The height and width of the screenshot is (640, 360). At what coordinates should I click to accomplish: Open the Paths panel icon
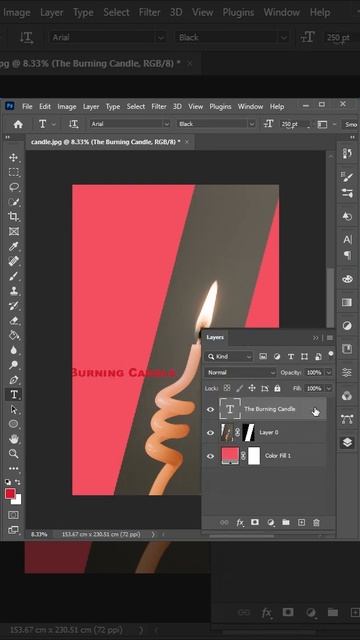tap(347, 419)
